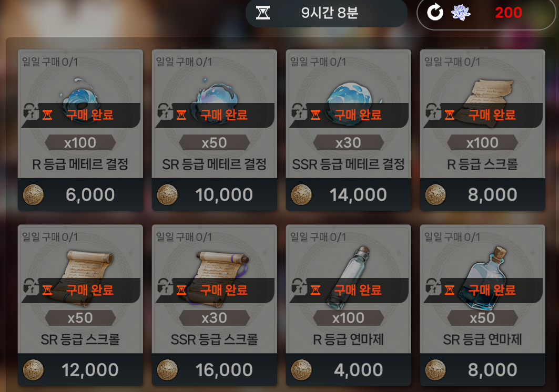Click the 10,000 price button
The width and height of the screenshot is (559, 392).
coord(214,194)
